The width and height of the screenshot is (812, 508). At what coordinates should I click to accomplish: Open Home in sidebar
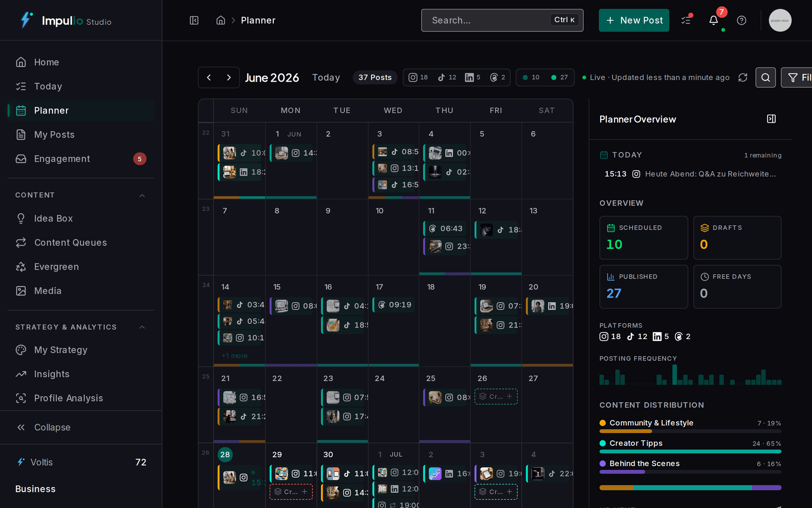coord(81,62)
